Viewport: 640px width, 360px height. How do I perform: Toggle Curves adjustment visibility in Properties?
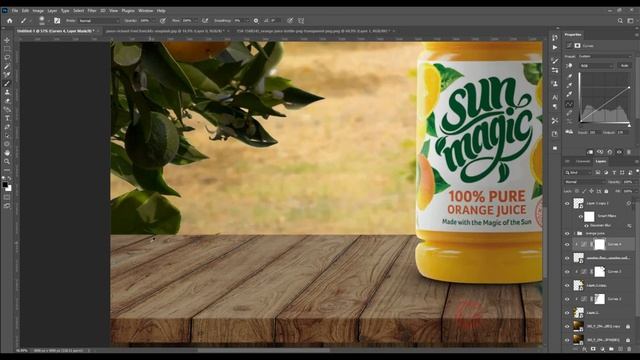tap(620, 152)
